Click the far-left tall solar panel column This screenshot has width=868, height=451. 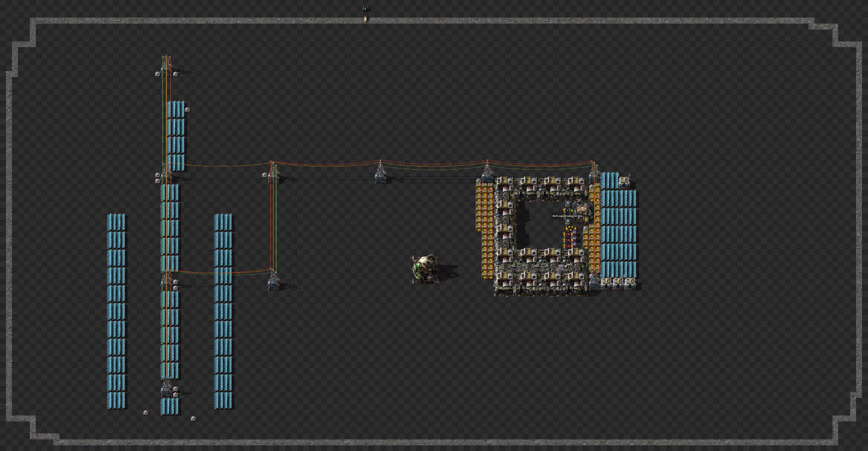116,311
